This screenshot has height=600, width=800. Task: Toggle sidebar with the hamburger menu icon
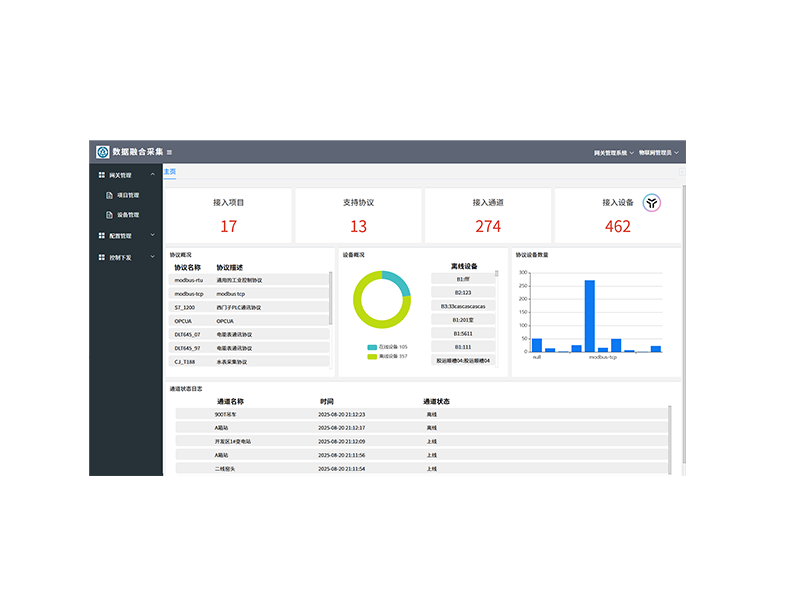(x=169, y=152)
